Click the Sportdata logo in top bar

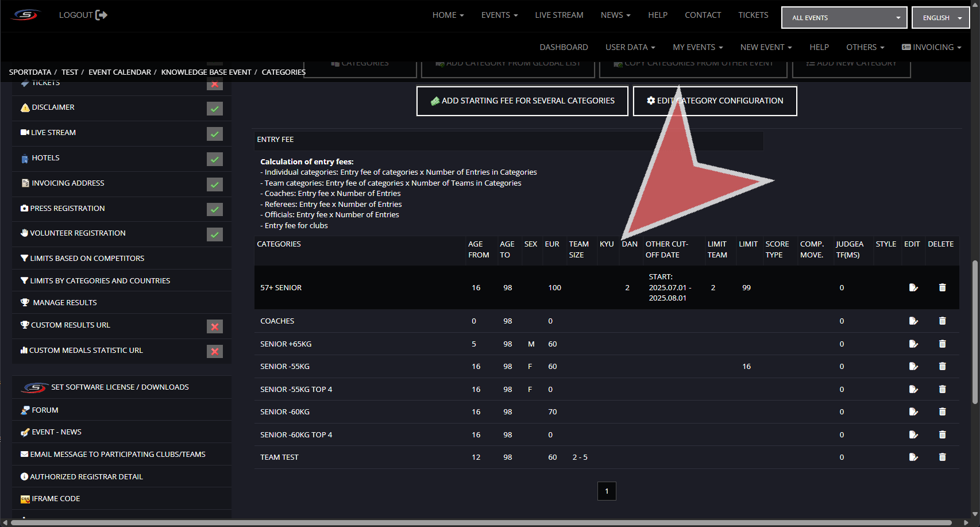26,15
